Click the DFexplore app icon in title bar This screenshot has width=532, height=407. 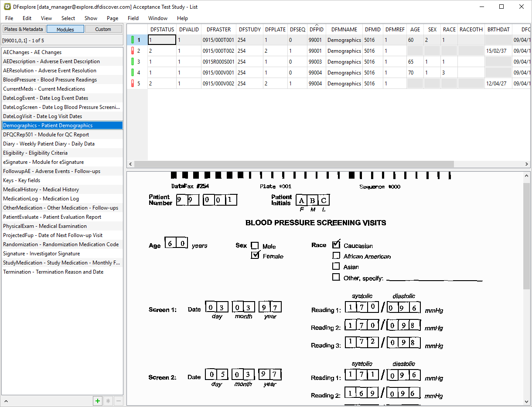pos(7,7)
